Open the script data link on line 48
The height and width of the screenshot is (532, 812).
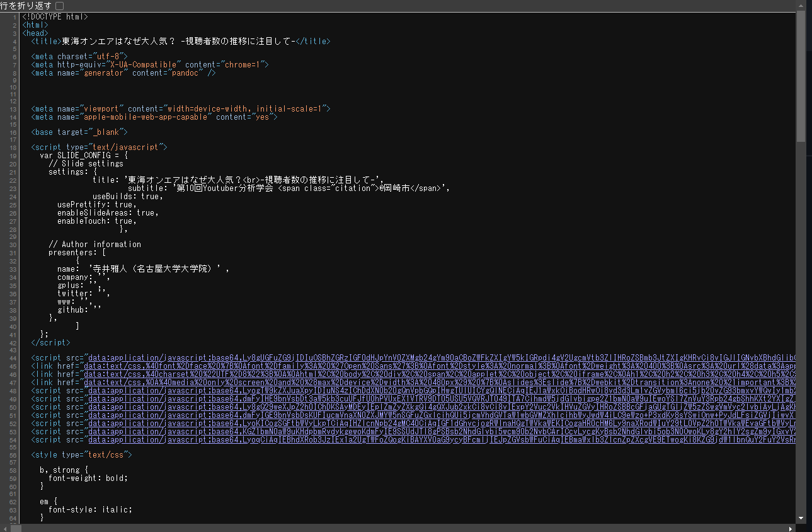pyautogui.click(x=442, y=391)
